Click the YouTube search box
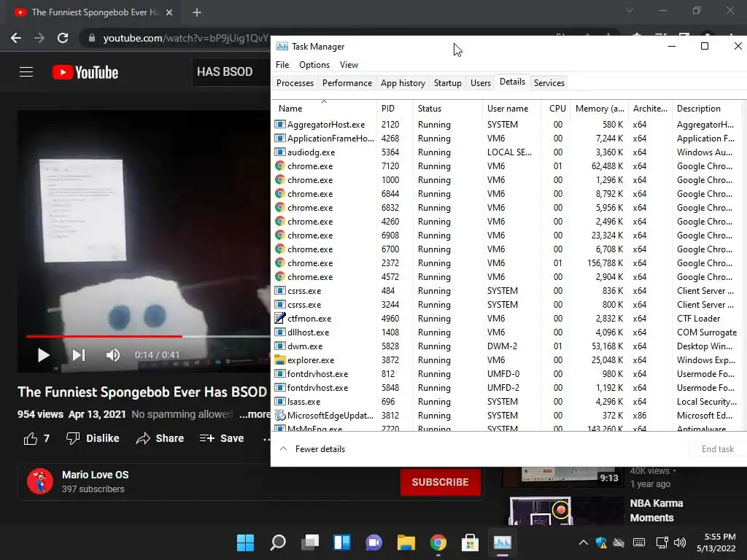 231,72
